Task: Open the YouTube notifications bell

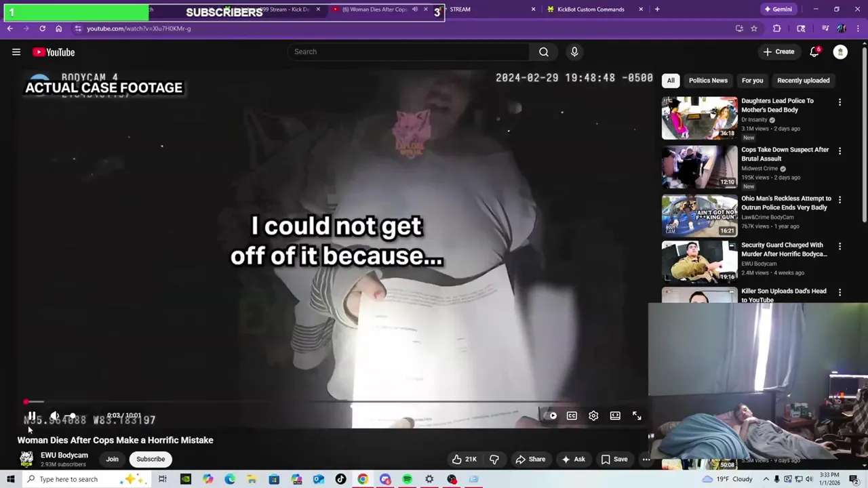Action: point(814,52)
